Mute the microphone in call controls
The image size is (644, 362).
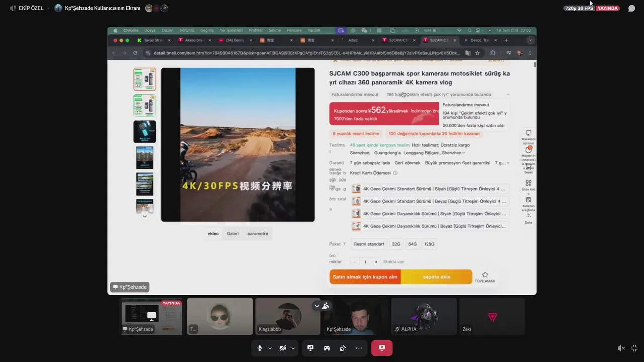pyautogui.click(x=260, y=348)
